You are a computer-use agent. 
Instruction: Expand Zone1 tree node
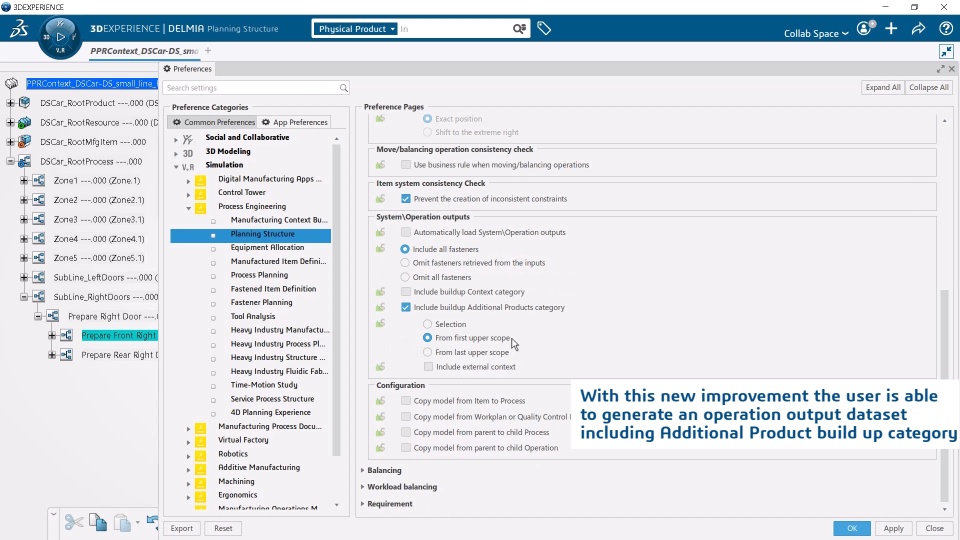[24, 181]
